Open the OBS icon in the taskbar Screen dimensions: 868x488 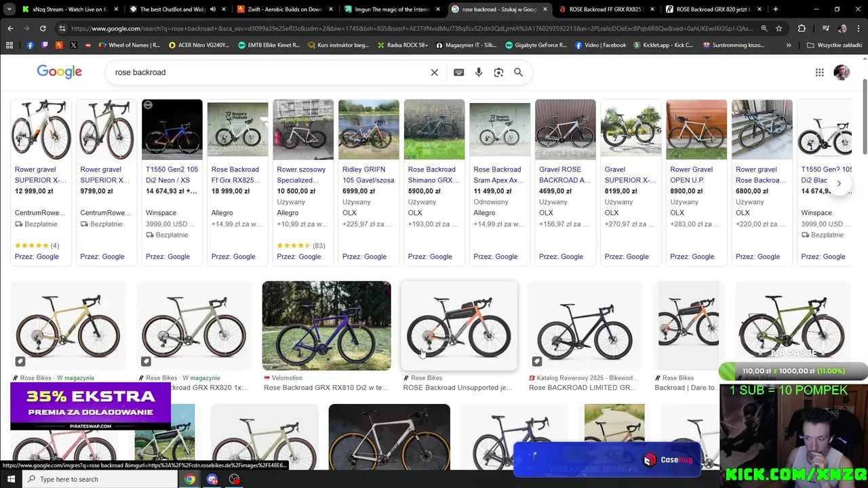click(235, 479)
